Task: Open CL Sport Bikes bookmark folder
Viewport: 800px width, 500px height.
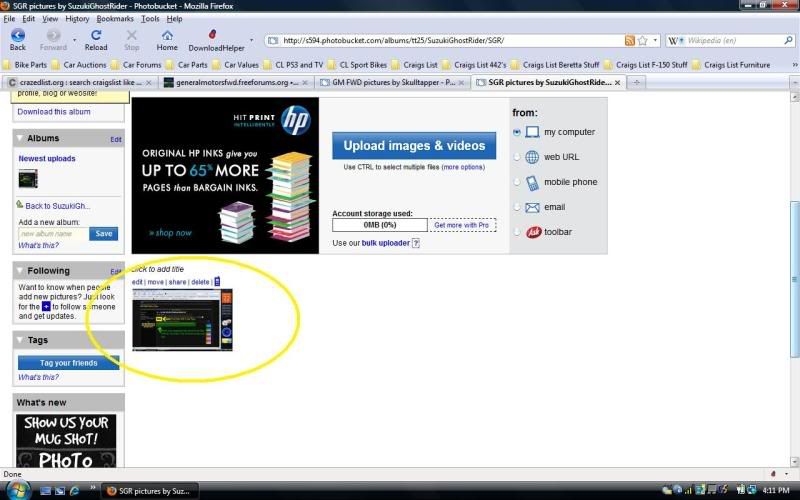Action: pyautogui.click(x=358, y=65)
